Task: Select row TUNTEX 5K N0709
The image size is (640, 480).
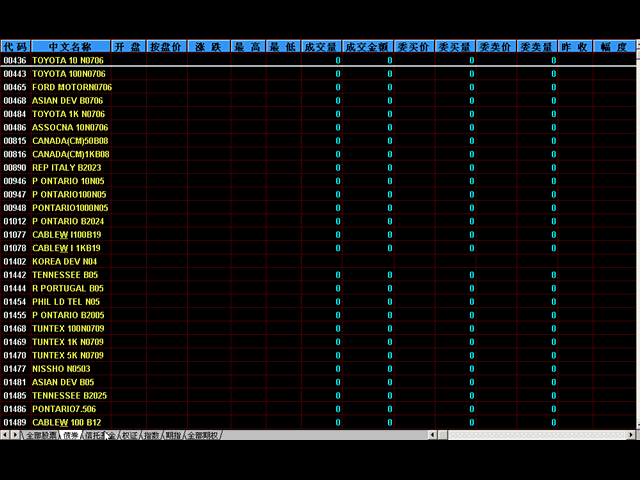Action: 318,356
